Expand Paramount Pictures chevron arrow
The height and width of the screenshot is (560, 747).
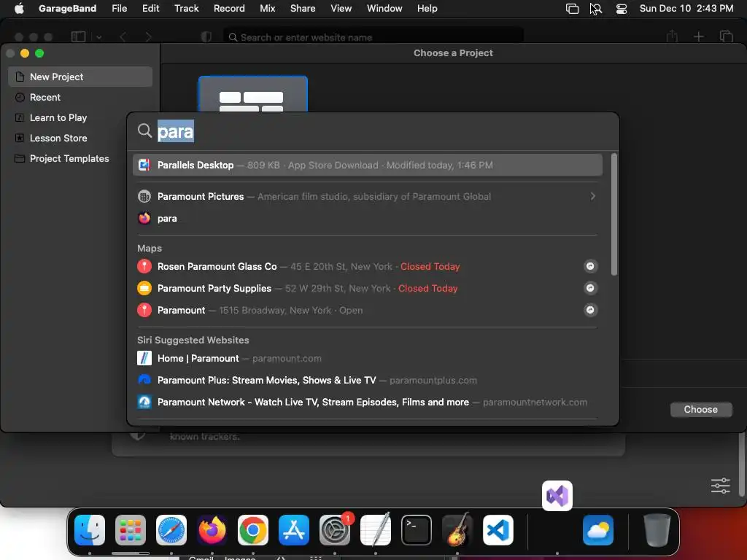pyautogui.click(x=592, y=196)
